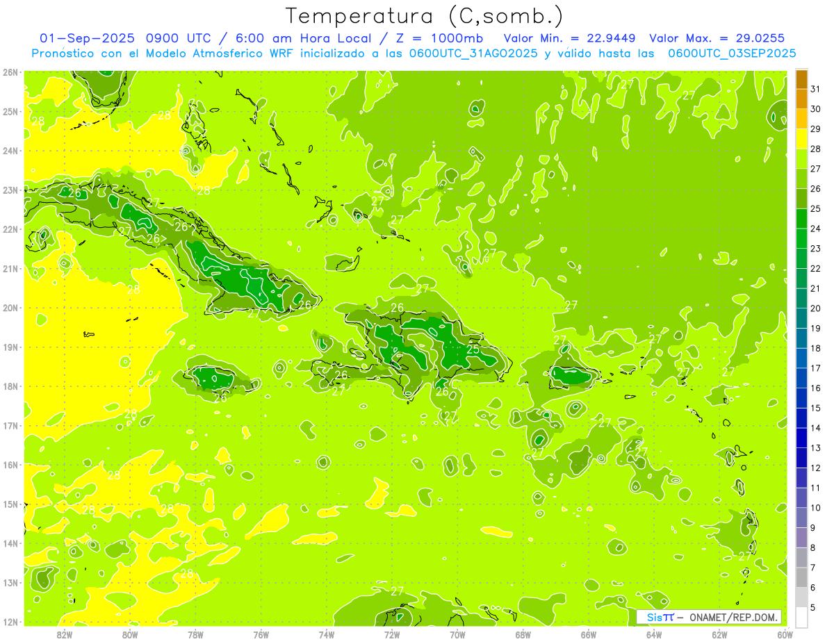
Task: Click the legend label '8'
Action: pyautogui.click(x=813, y=547)
